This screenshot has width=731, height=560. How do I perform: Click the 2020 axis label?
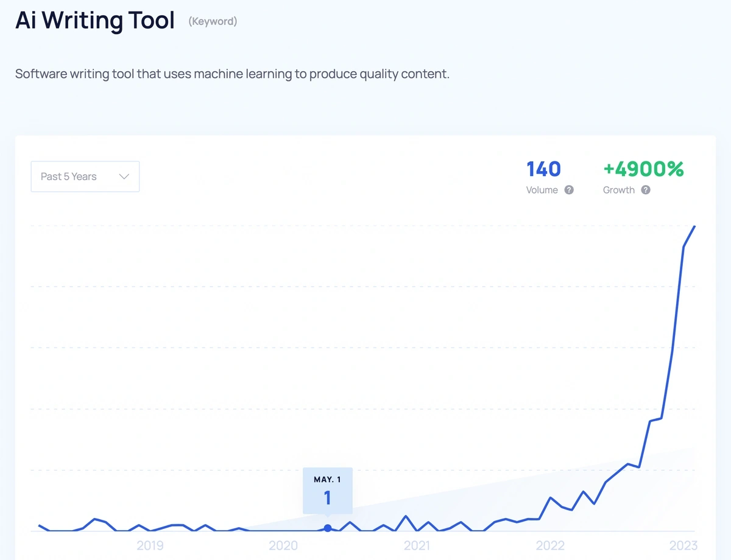tap(283, 545)
